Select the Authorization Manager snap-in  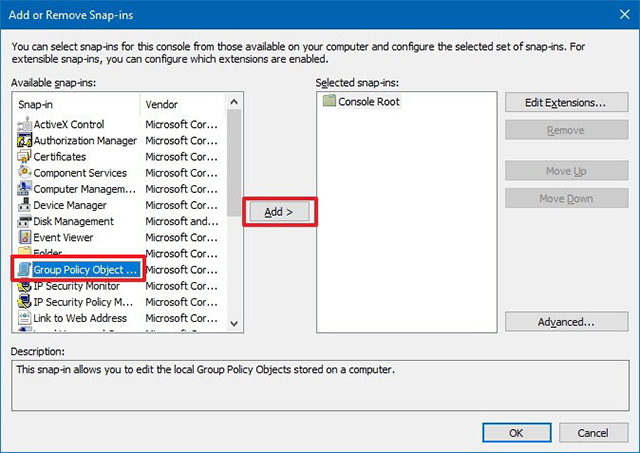point(85,140)
